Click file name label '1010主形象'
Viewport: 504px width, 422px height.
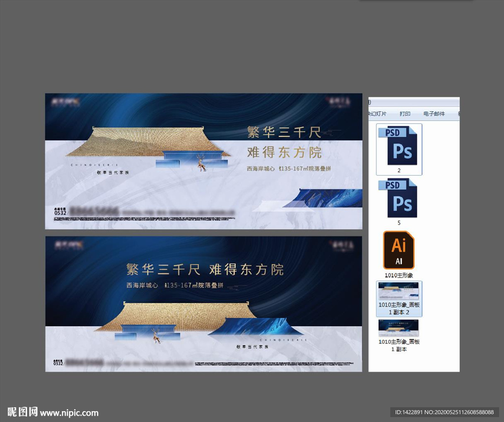click(399, 275)
